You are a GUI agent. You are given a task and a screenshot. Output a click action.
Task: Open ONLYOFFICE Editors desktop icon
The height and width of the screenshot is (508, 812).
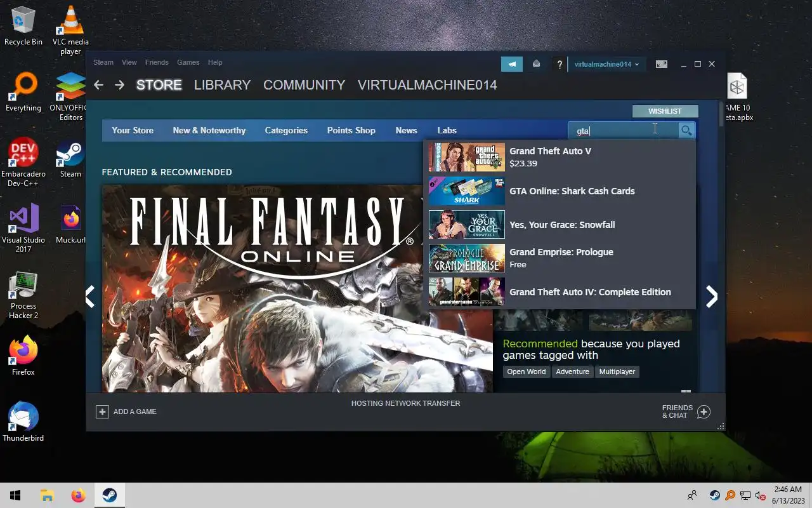click(x=70, y=97)
